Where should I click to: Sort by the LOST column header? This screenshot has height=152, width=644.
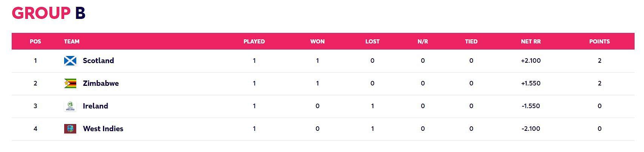[x=373, y=42]
